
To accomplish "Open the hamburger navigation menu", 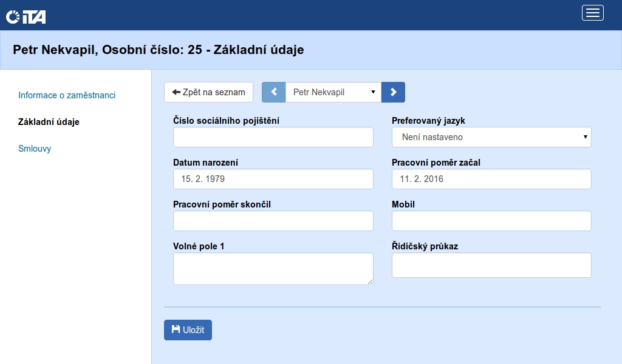I will (592, 13).
